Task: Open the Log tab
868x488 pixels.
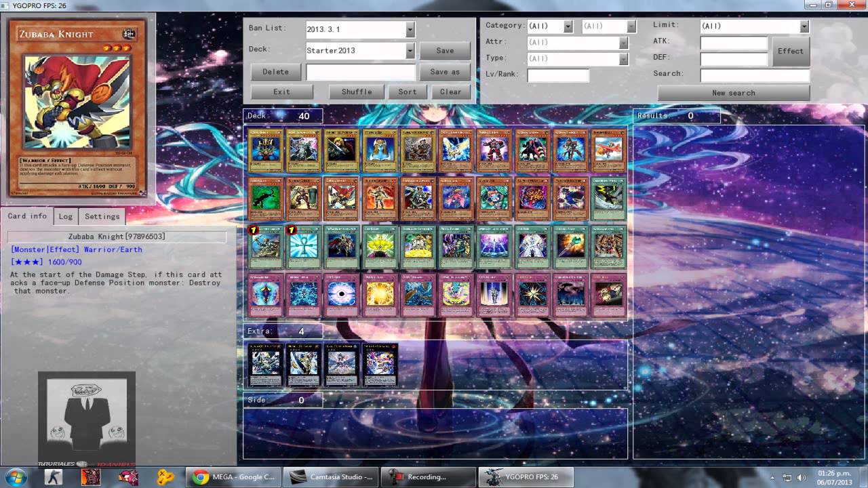Action: click(66, 216)
